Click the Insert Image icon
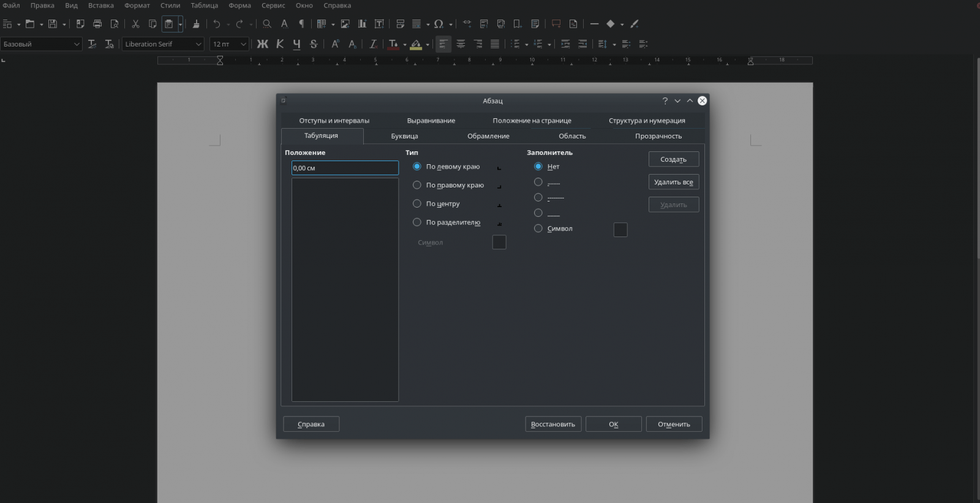This screenshot has width=980, height=503. pyautogui.click(x=345, y=24)
